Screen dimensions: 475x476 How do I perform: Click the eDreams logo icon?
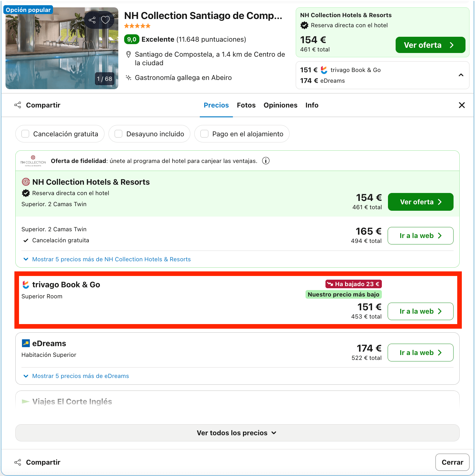point(26,343)
